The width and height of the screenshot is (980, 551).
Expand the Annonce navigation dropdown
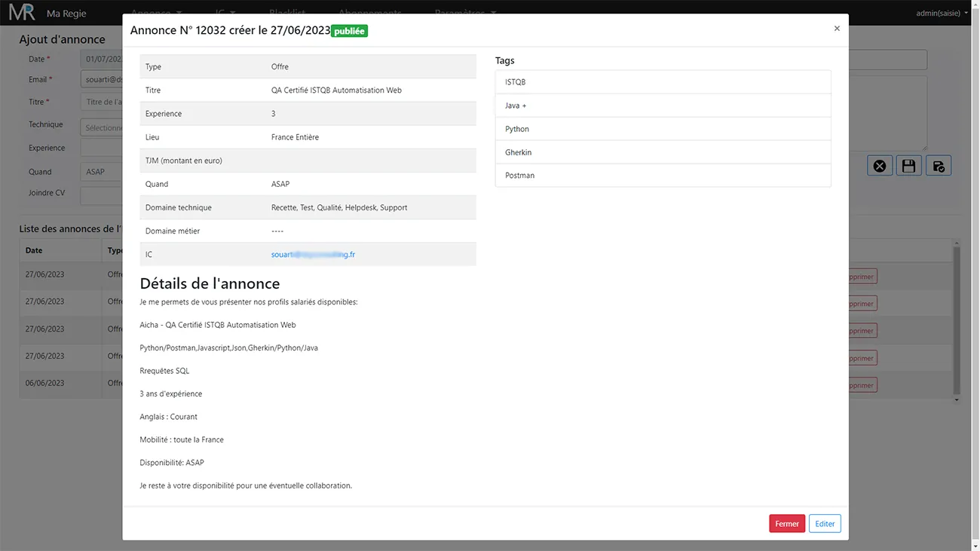[x=156, y=13]
